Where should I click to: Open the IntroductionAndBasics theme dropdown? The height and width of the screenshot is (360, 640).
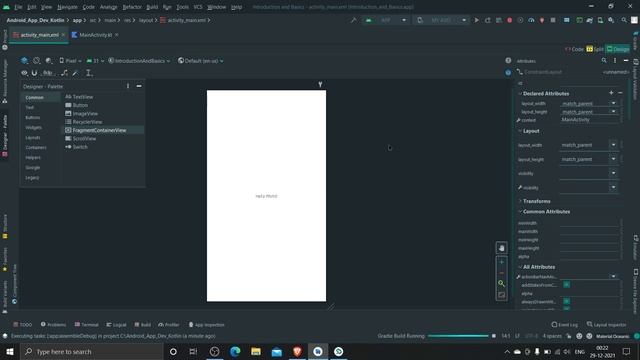point(139,61)
